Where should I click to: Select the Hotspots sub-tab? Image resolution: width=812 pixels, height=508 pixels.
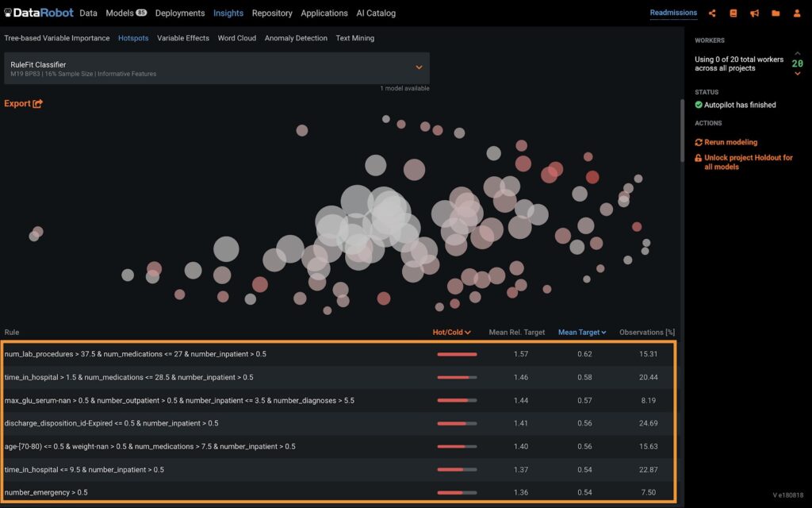point(133,38)
